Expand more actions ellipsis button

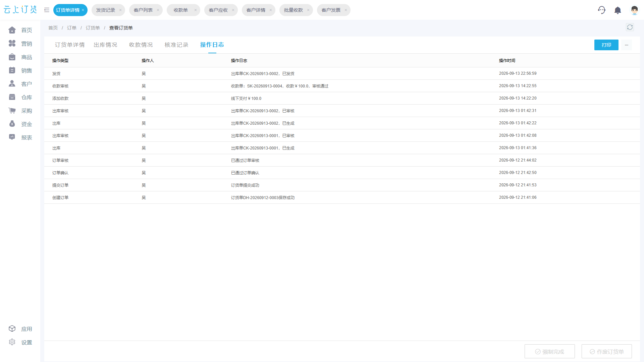point(627,45)
